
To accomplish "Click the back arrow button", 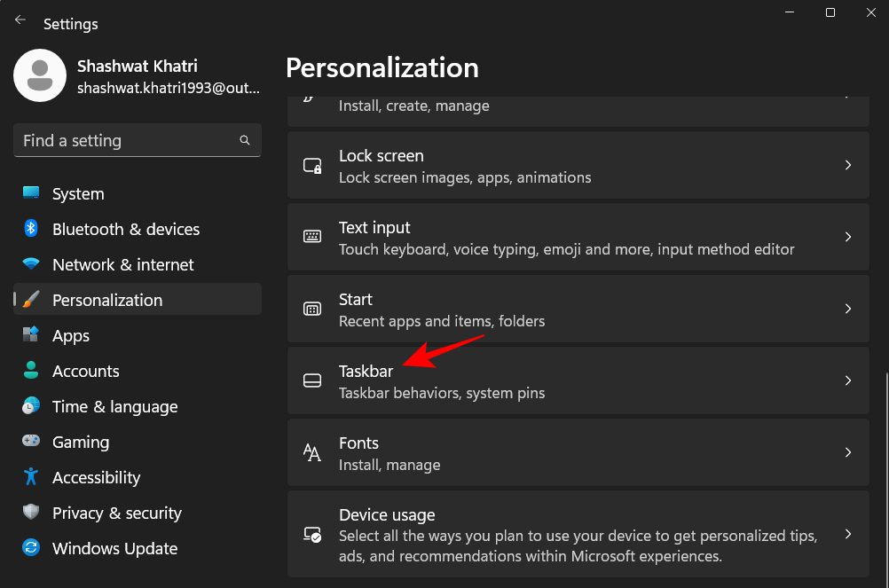I will click(20, 19).
